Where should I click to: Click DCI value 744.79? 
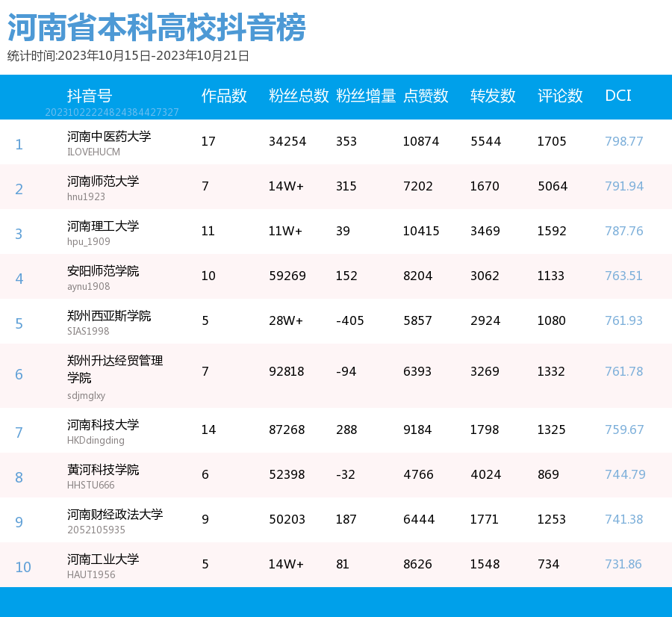click(625, 474)
